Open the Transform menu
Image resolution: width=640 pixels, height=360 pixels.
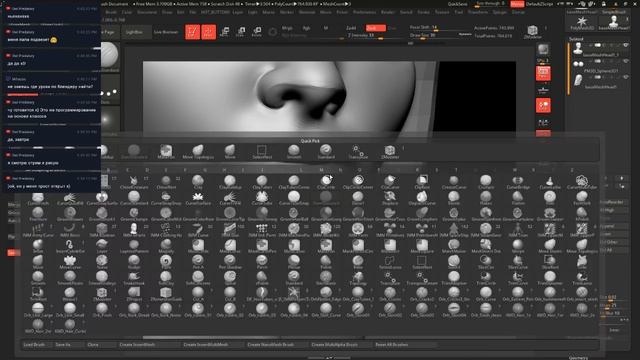tap(478, 12)
